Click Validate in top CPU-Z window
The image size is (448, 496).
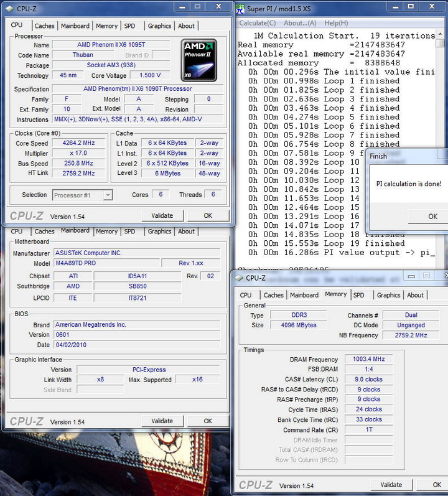(162, 216)
